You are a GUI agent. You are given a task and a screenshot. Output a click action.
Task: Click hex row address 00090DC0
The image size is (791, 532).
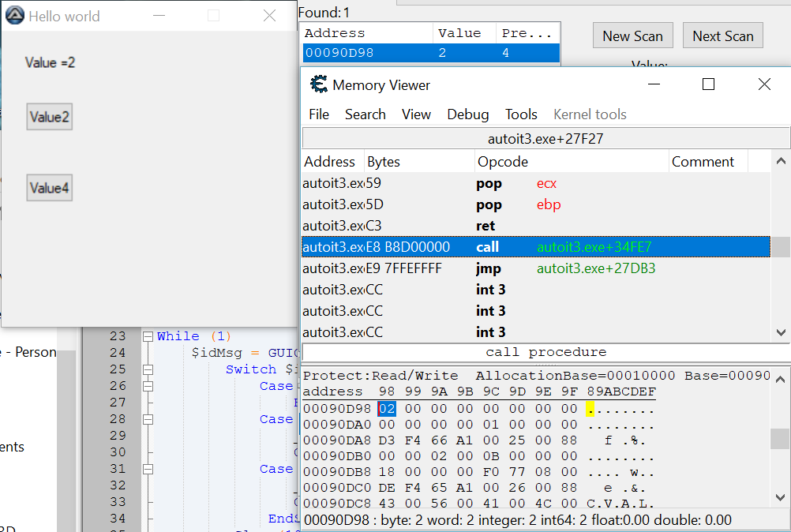coord(337,488)
